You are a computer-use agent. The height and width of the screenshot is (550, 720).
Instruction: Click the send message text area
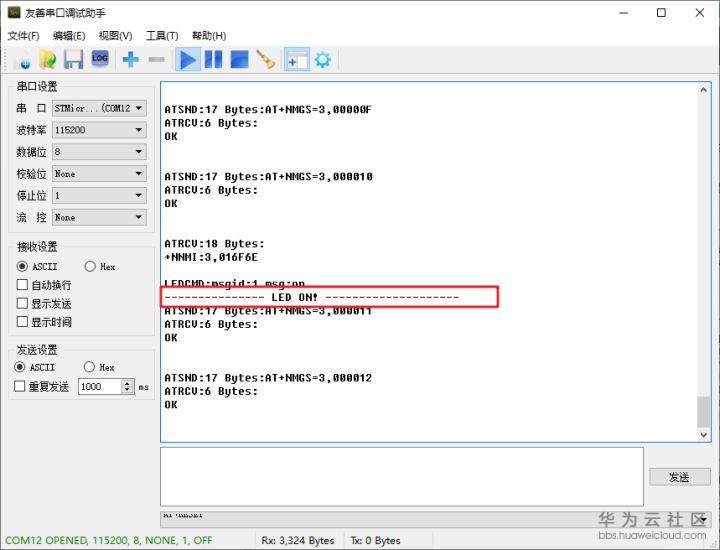(x=402, y=477)
